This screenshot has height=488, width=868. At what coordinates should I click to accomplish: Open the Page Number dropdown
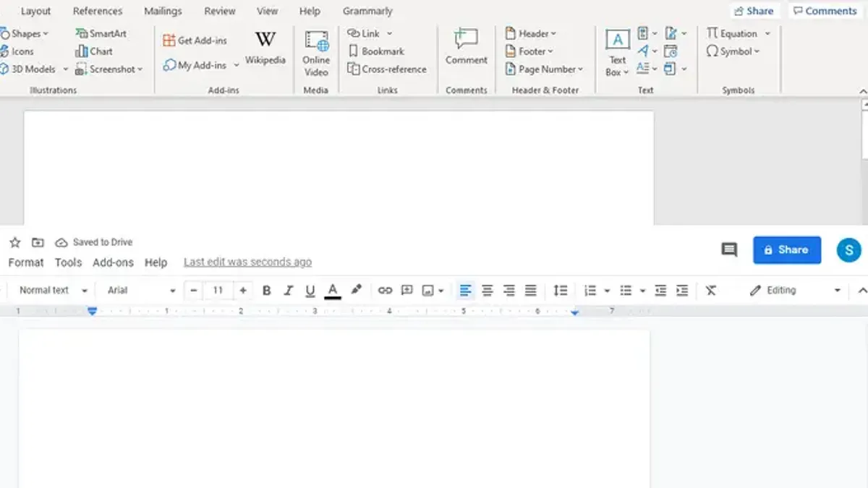tap(544, 69)
